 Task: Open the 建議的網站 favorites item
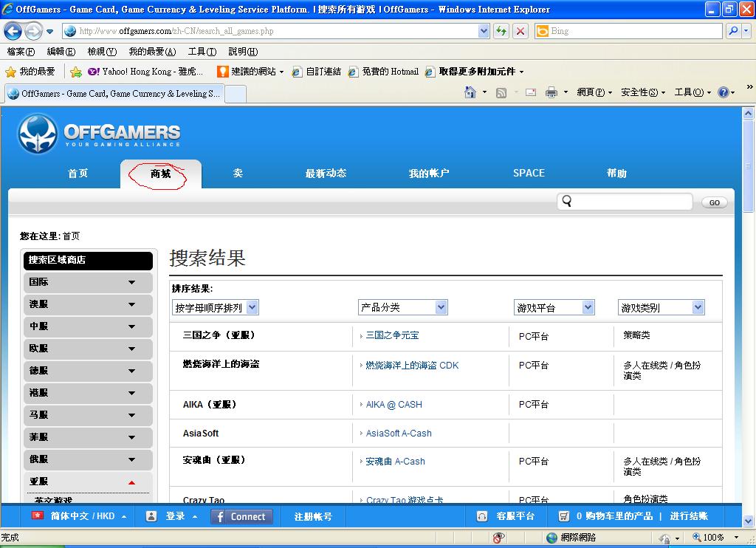click(x=250, y=72)
